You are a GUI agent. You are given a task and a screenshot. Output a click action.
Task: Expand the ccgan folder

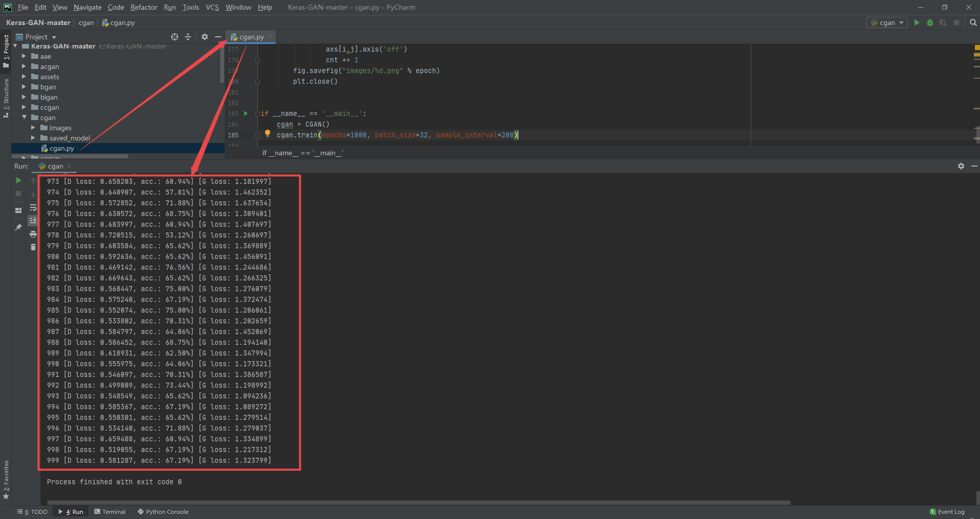(24, 107)
